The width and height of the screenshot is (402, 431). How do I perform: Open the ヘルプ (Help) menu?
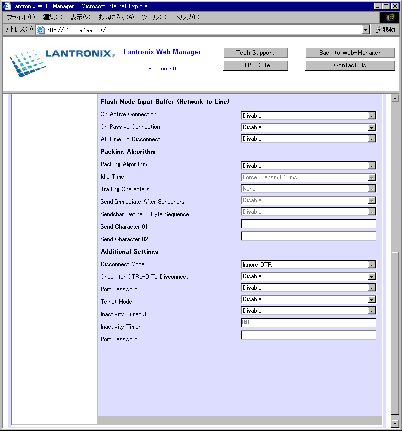188,17
